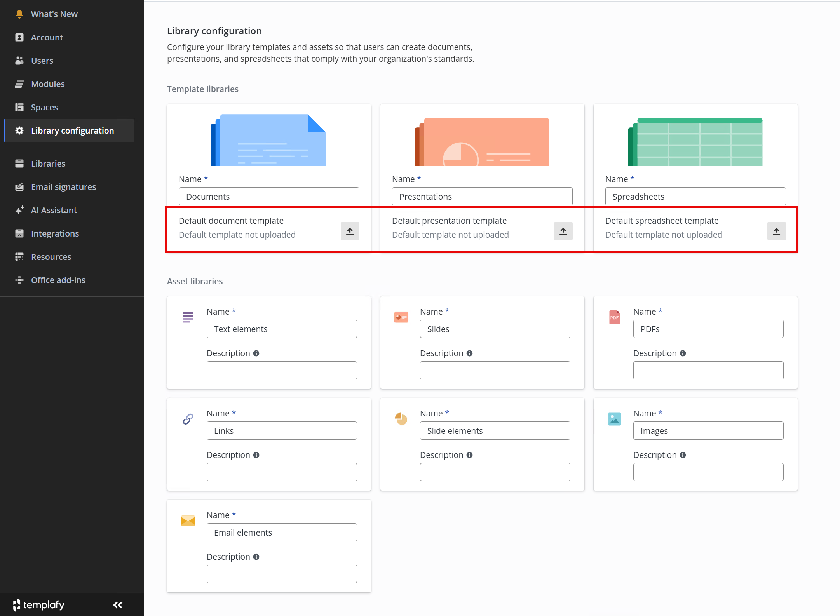Click Slide elements description info icon
The height and width of the screenshot is (616, 840).
click(469, 455)
